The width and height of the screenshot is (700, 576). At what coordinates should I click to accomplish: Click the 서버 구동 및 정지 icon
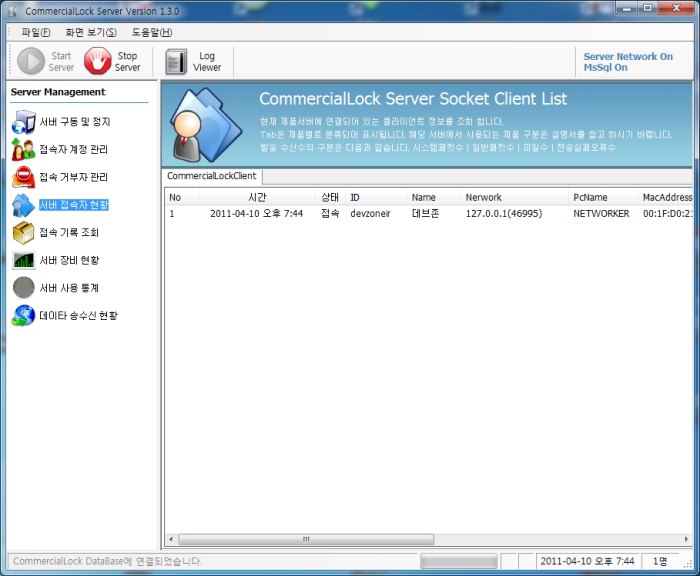pyautogui.click(x=24, y=122)
